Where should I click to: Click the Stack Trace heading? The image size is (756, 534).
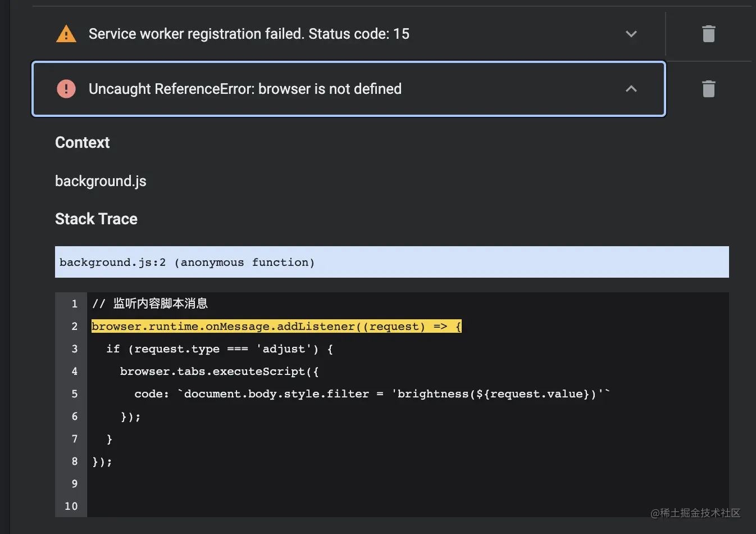pos(96,219)
